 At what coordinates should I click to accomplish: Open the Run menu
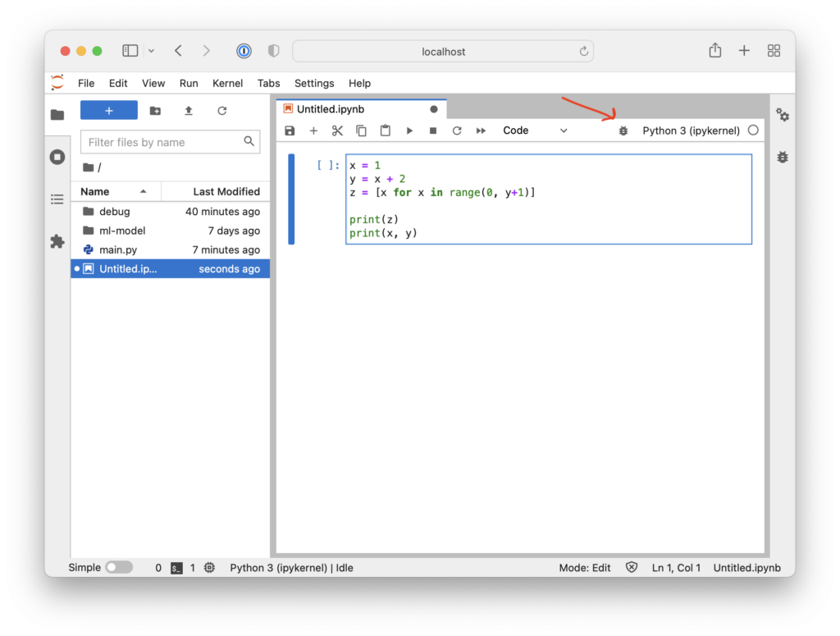(189, 83)
